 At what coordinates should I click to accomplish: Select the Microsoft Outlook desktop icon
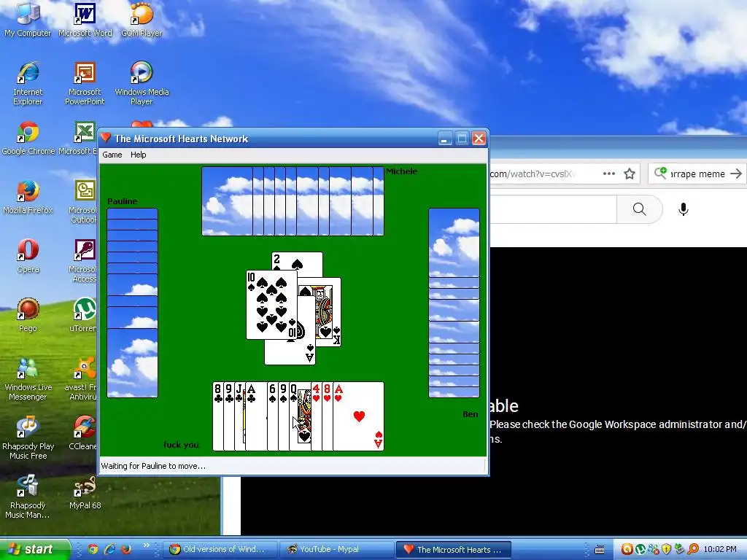pos(83,202)
